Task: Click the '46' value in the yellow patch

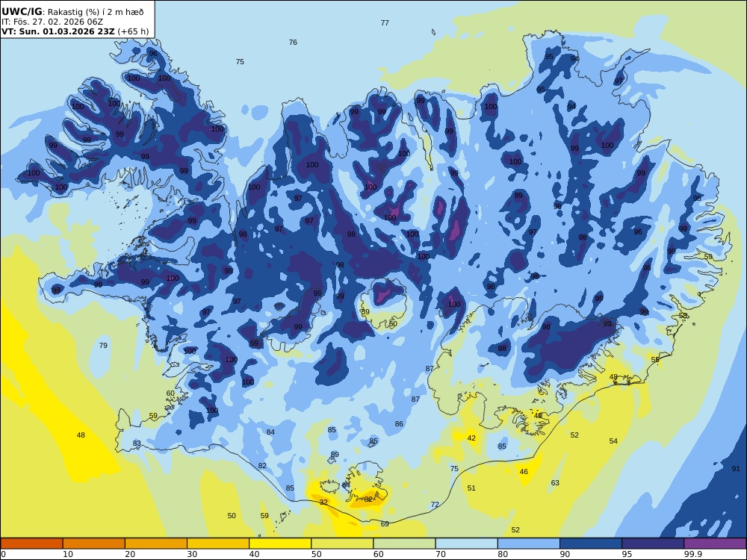Action: (524, 471)
